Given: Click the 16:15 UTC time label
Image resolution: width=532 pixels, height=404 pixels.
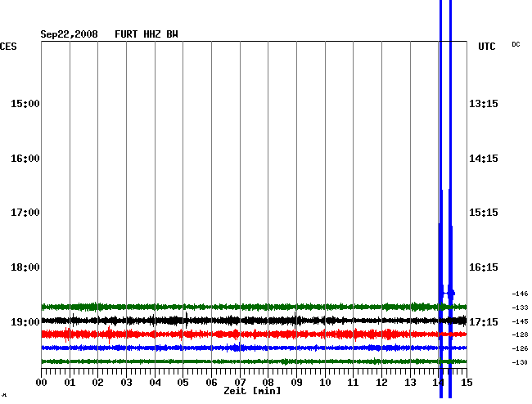Looking at the screenshot, I should (x=484, y=267).
